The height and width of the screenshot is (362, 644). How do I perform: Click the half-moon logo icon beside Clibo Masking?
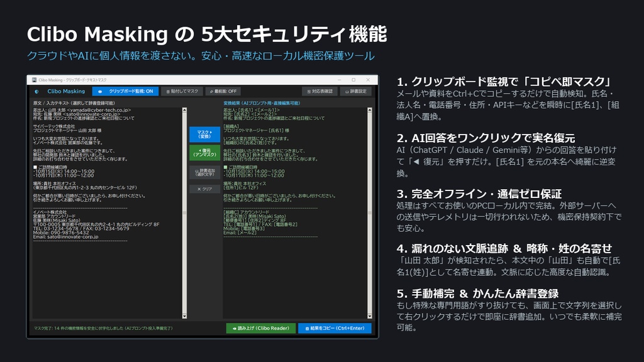point(36,92)
